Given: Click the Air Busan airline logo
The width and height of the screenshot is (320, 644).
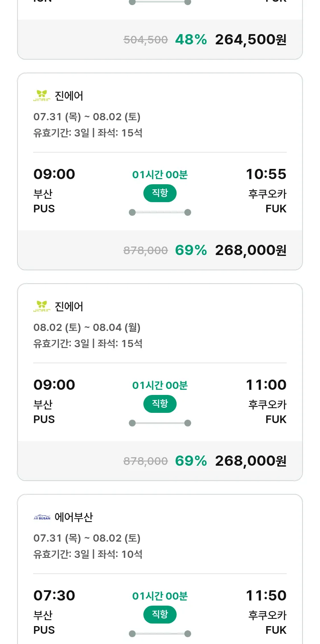Looking at the screenshot, I should (42, 517).
